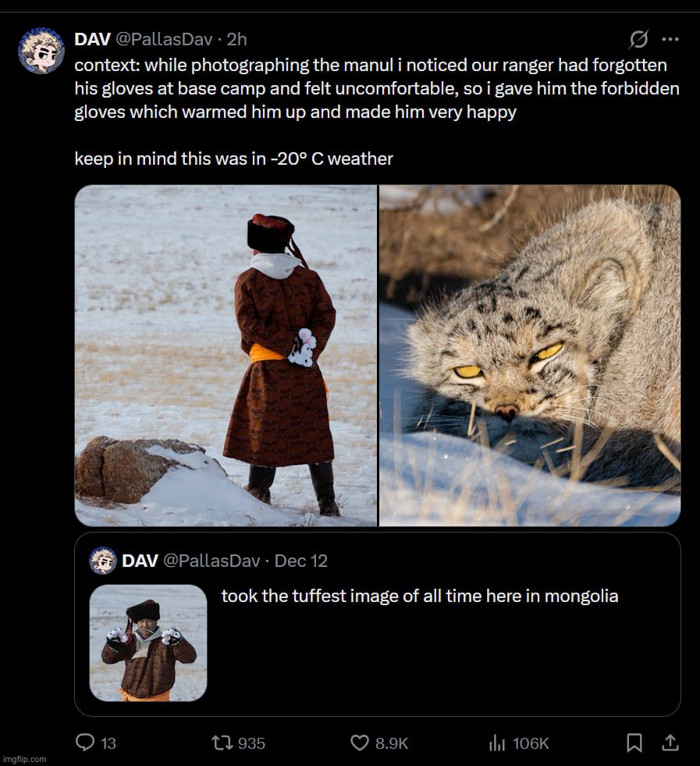Select the main tweet context text
The image size is (700, 766).
point(377,112)
